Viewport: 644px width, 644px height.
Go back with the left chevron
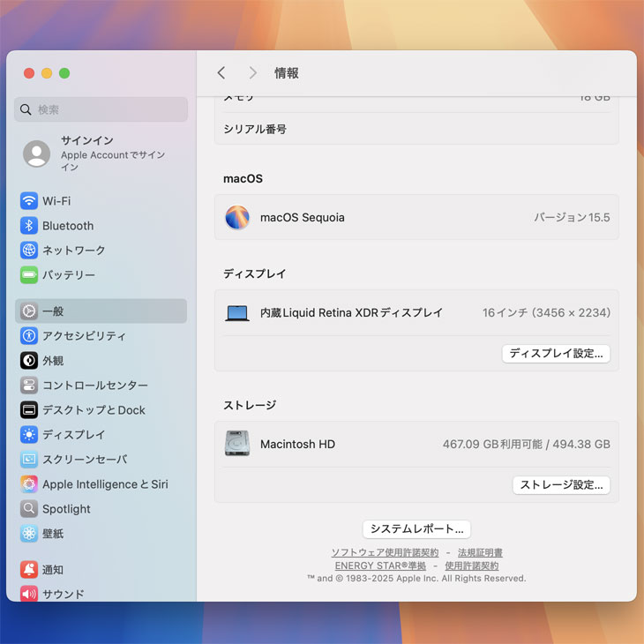[221, 73]
